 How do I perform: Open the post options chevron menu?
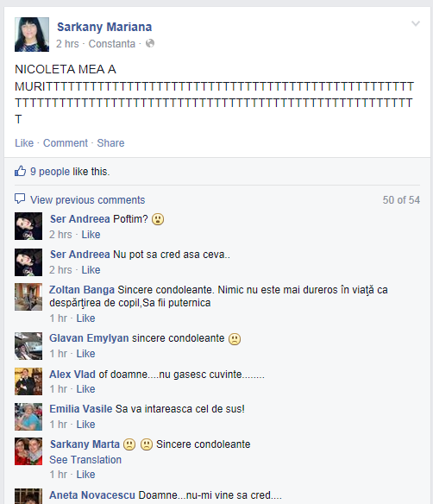pyautogui.click(x=416, y=23)
